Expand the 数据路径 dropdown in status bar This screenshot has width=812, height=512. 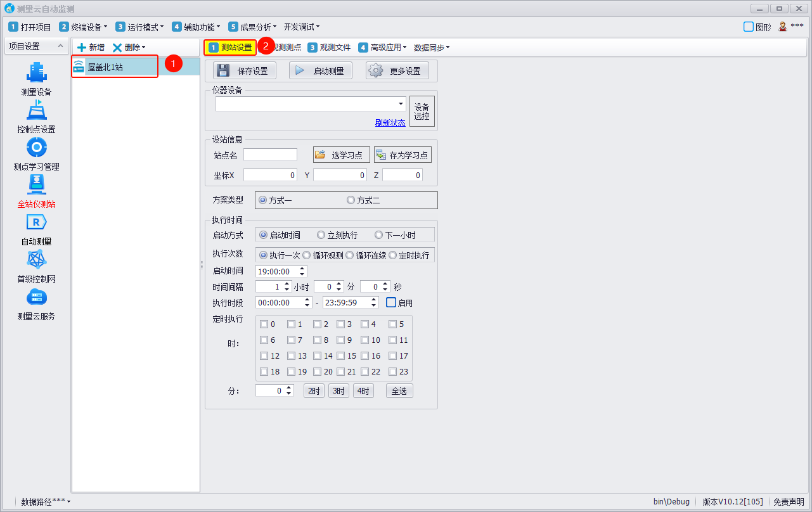click(68, 502)
